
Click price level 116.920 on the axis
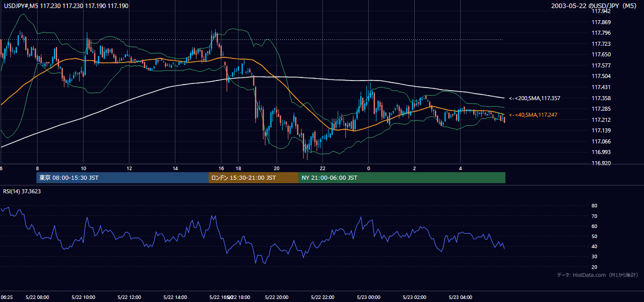click(601, 163)
